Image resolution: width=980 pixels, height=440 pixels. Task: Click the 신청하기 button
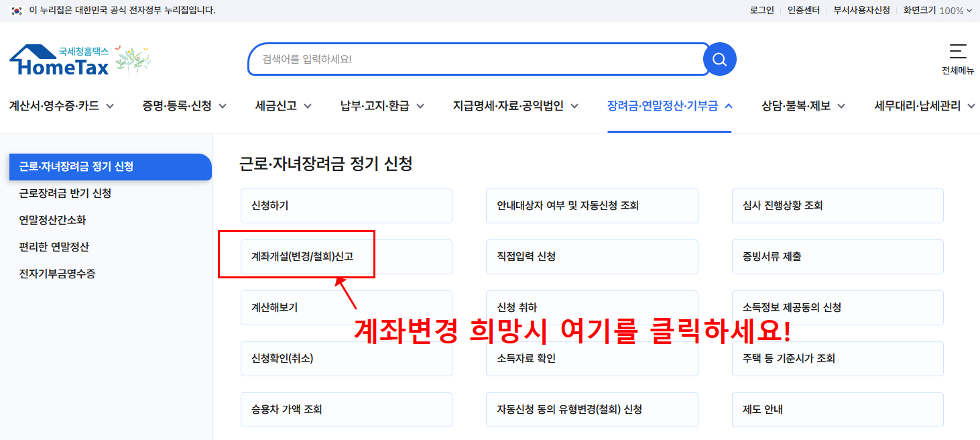(x=346, y=205)
